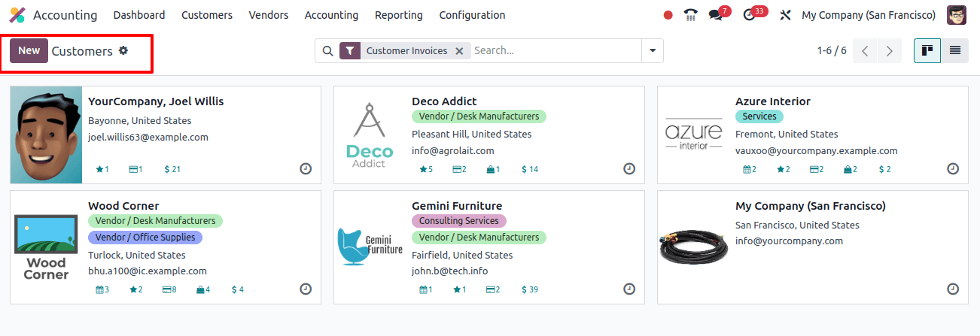Click in the Search input field
Viewport: 980px width, 336px height.
point(555,51)
